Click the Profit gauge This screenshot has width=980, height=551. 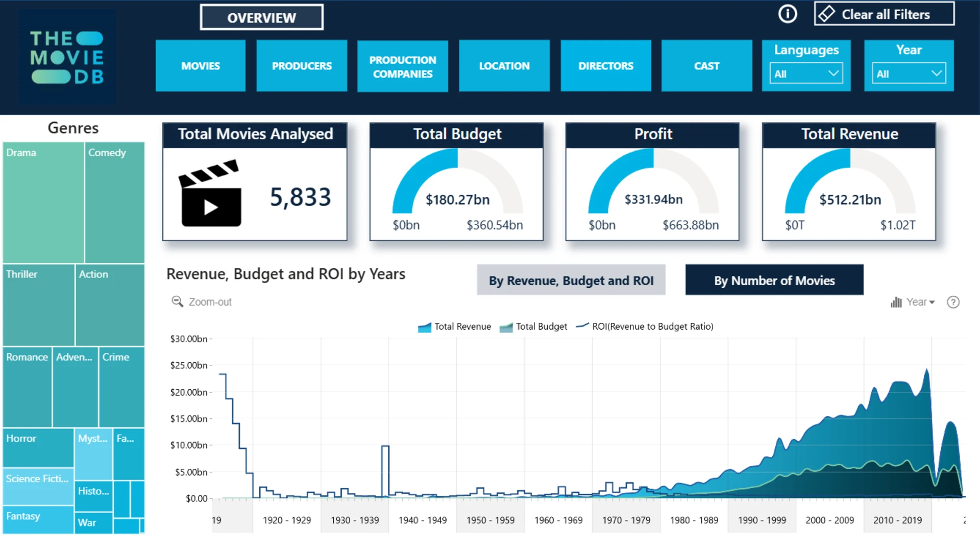[653, 181]
